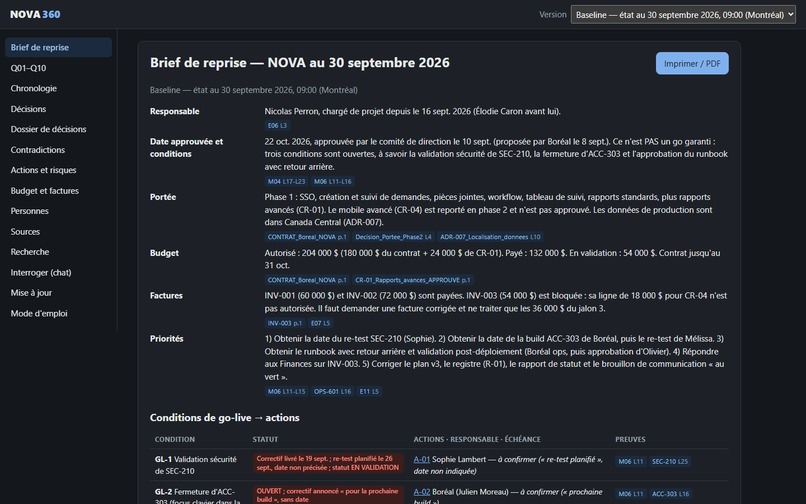Open Interroger (chat) page
The image size is (806, 504).
[58, 273]
